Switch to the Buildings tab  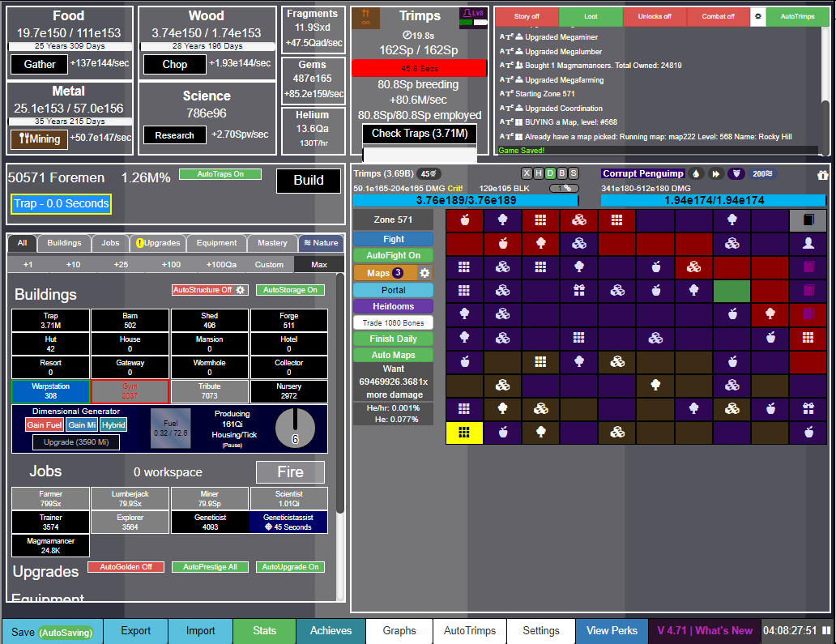pos(64,243)
